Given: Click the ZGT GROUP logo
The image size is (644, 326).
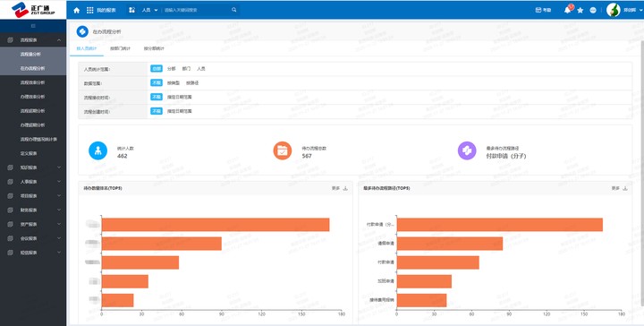Looking at the screenshot, I should [x=33, y=10].
